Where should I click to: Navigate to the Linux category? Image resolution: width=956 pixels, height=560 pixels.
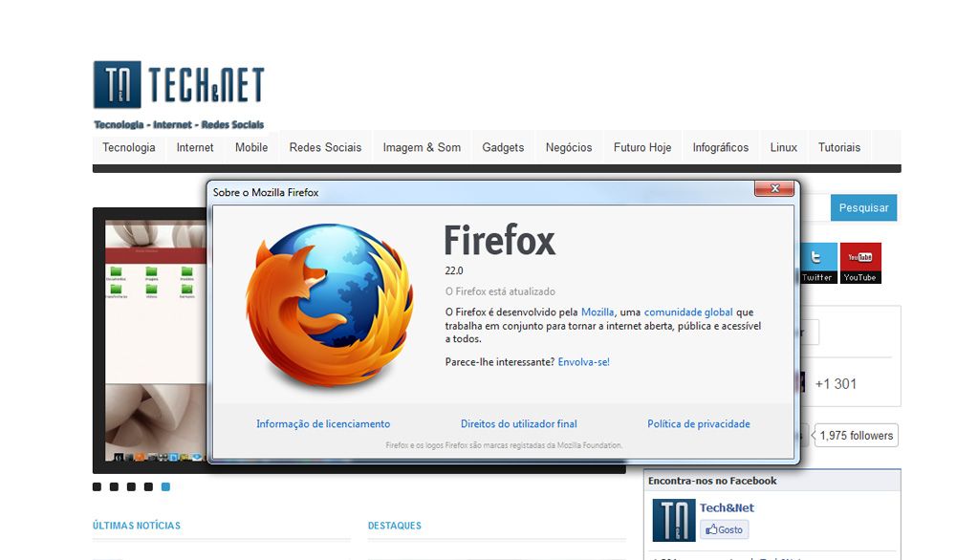tap(783, 148)
